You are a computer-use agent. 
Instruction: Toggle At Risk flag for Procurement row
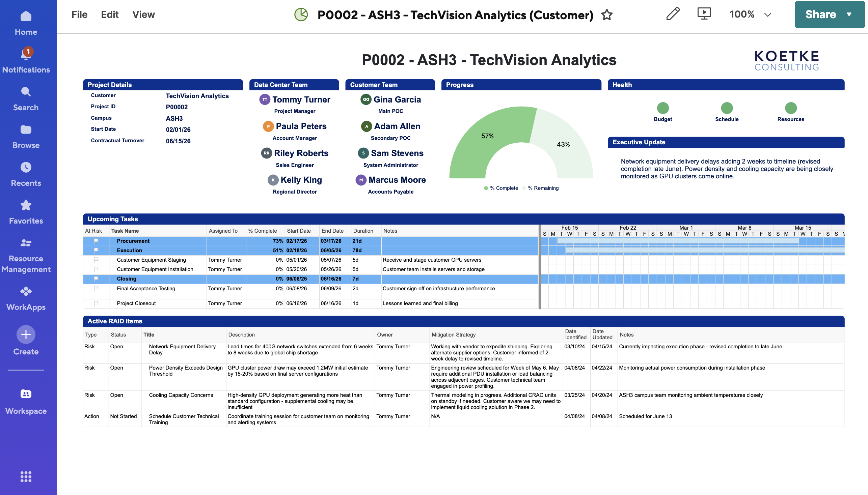[x=96, y=241]
